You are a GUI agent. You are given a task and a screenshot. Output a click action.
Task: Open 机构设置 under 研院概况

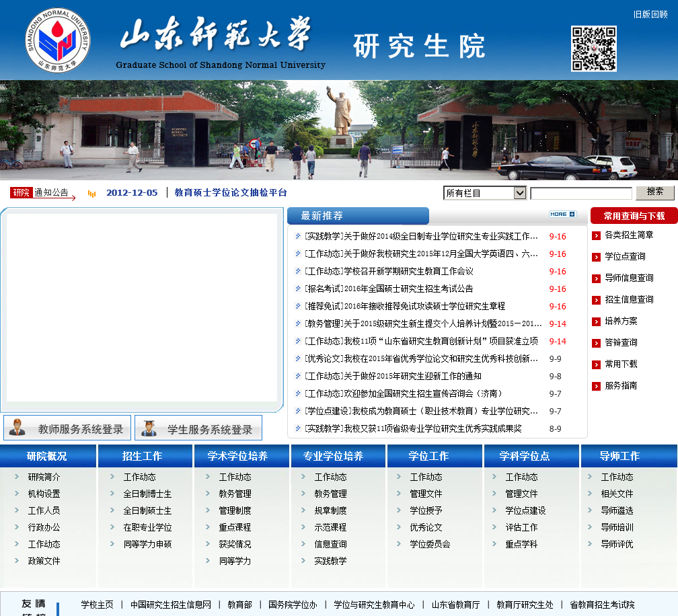[x=44, y=494]
